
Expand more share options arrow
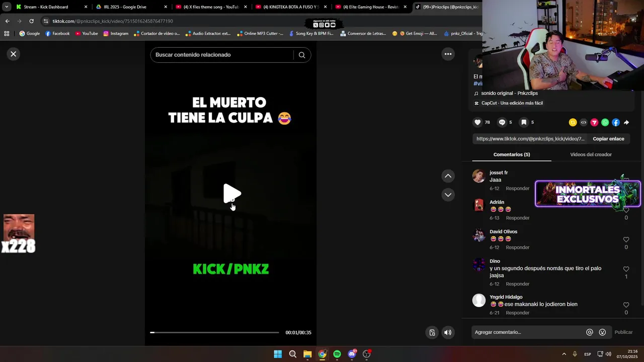tap(626, 122)
